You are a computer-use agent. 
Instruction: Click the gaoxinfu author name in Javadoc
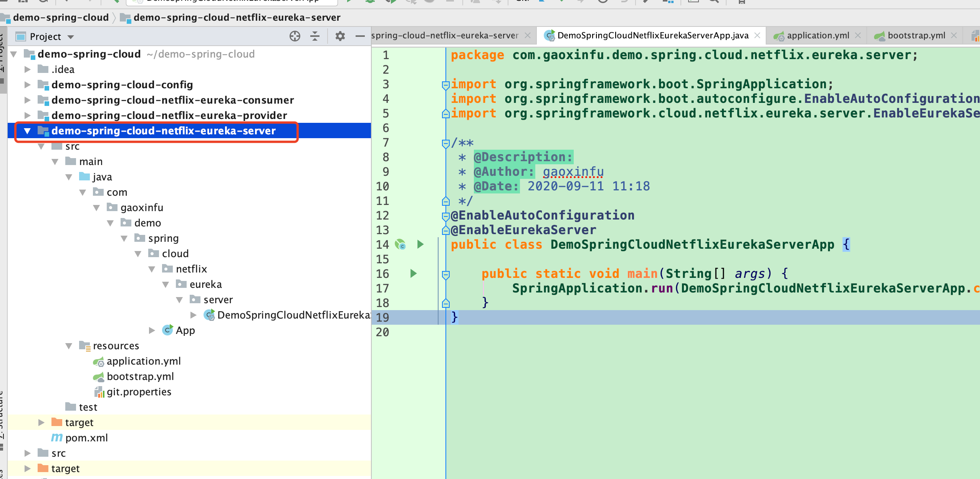(573, 172)
